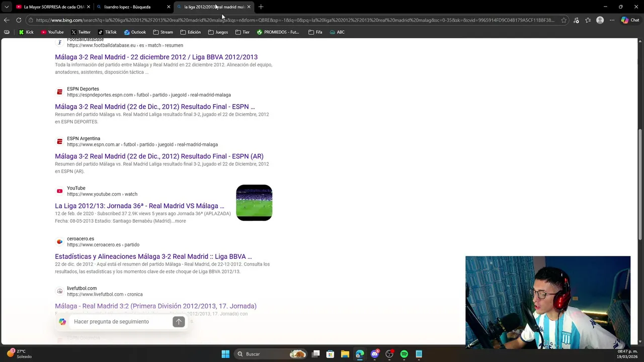The height and width of the screenshot is (362, 644).
Task: Click the ESPN Argentina site favicon
Action: pos(59,142)
